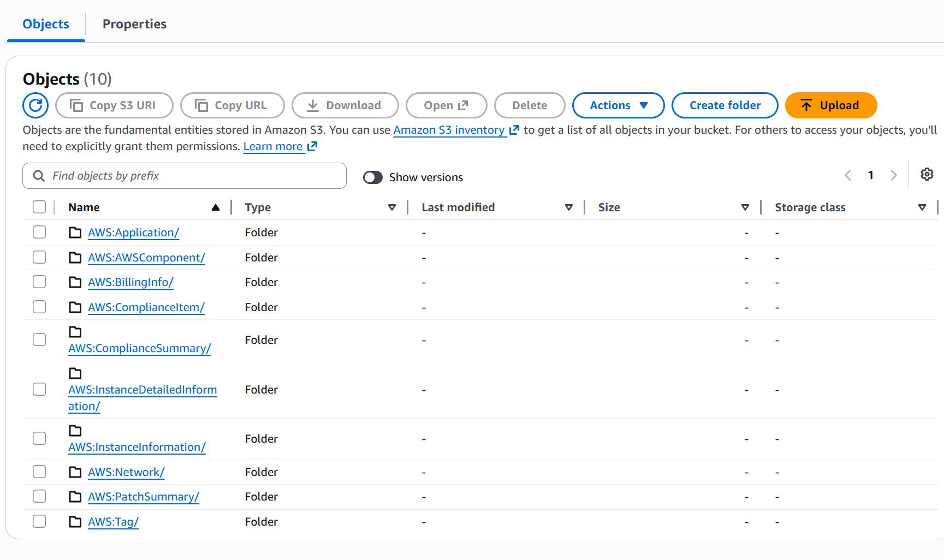This screenshot has height=560, width=944.
Task: Click folder icon beside AWS:ComplianceItem/
Action: pos(75,307)
